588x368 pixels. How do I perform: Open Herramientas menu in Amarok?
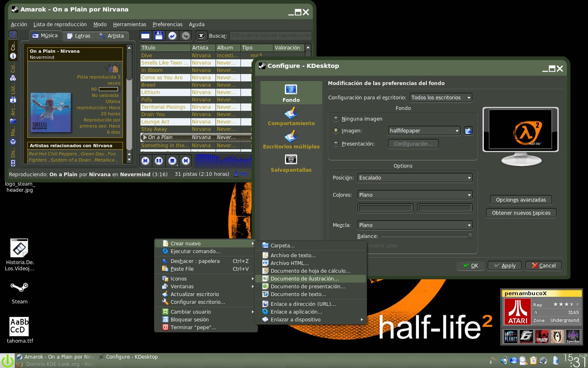click(x=129, y=25)
